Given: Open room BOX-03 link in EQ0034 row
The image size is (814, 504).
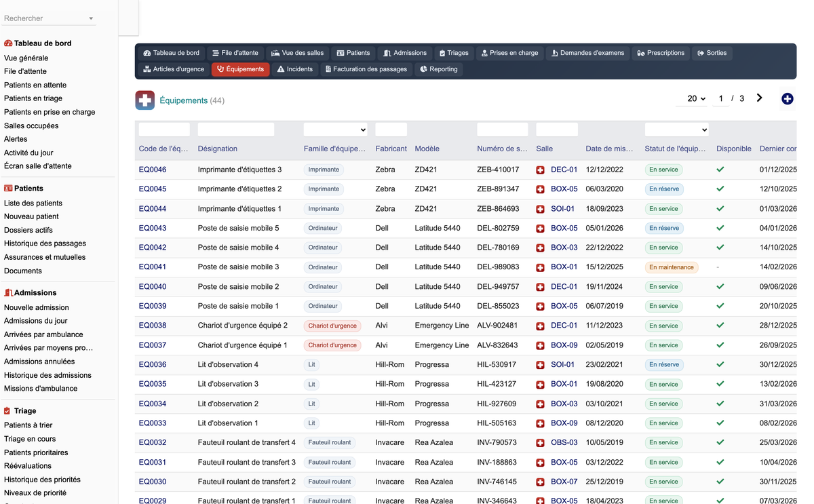Looking at the screenshot, I should (564, 404).
